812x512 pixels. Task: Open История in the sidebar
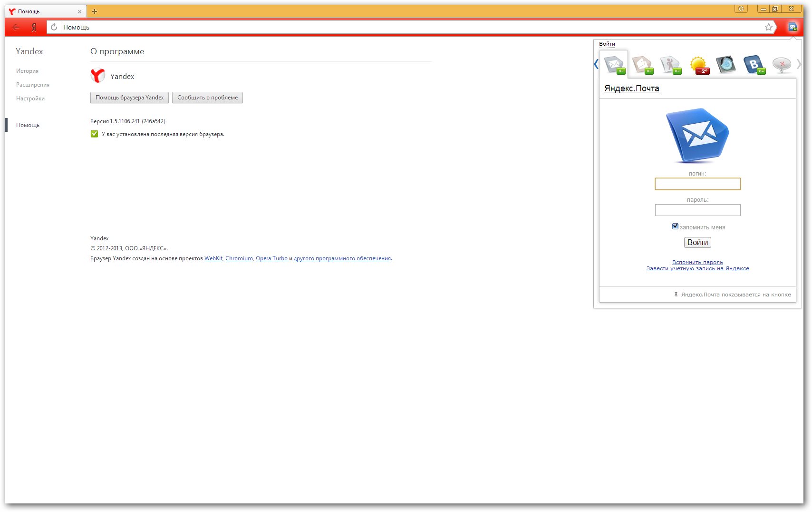click(27, 71)
